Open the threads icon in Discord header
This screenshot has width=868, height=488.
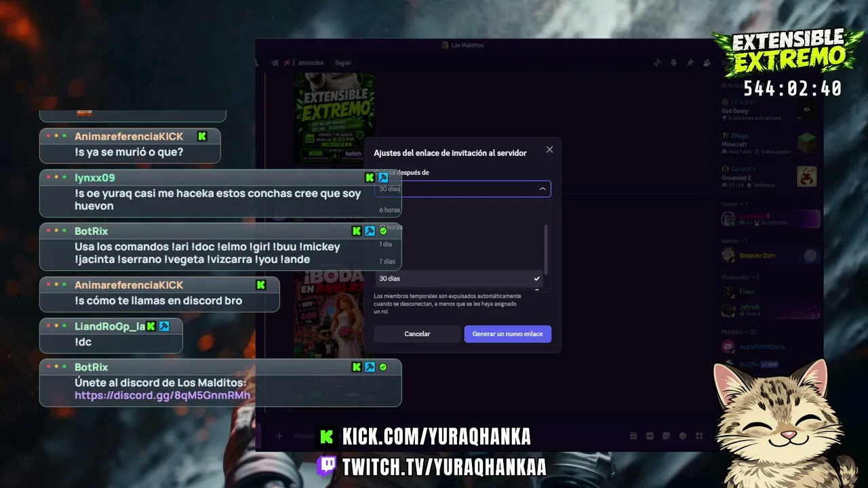(656, 63)
